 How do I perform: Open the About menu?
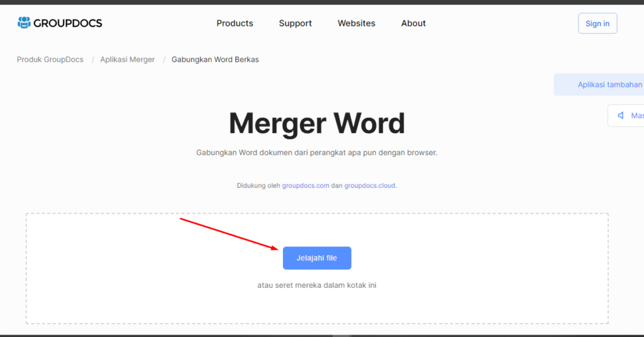point(413,23)
